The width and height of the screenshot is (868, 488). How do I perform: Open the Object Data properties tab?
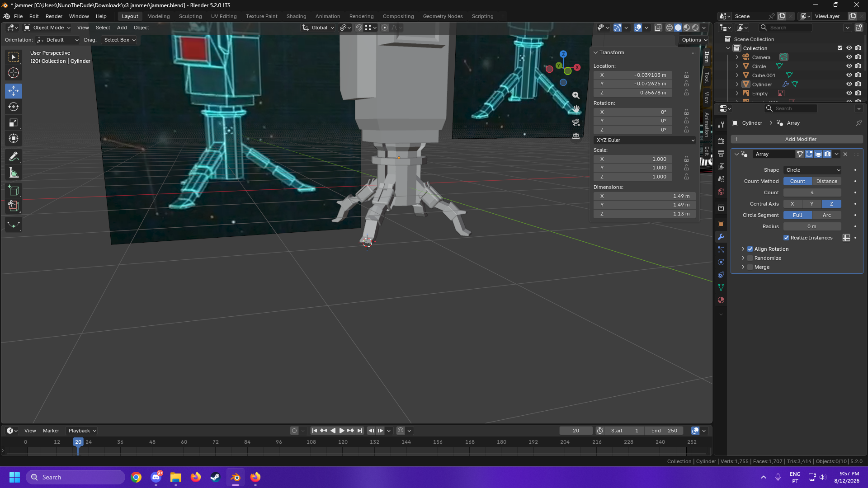[721, 287]
